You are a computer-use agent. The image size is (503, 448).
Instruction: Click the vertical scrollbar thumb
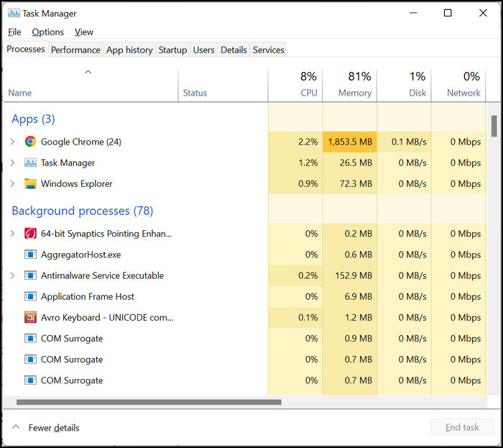494,126
